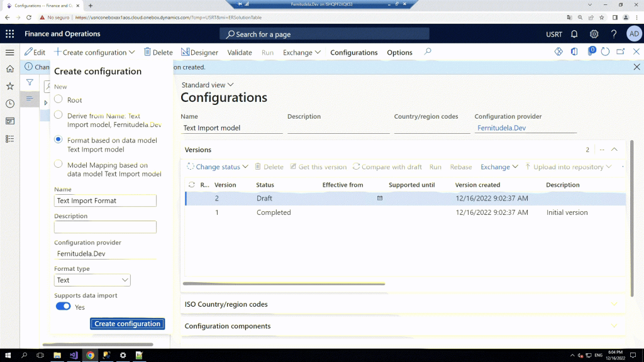The height and width of the screenshot is (362, 644).
Task: Open the app launcher waffle icon
Action: point(10,34)
